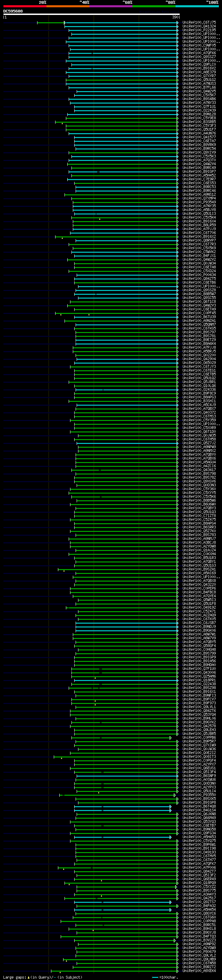Select the last hit UniRef100_A9XEK4

pos(199,970)
